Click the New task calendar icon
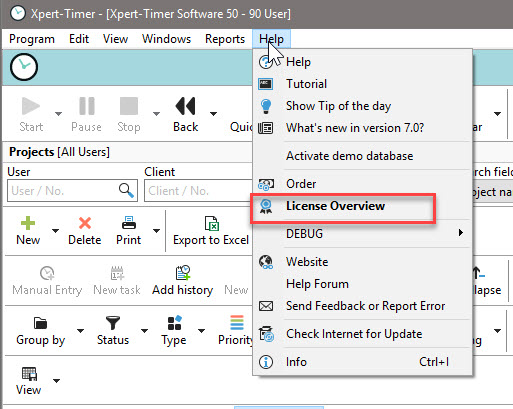The height and width of the screenshot is (409, 513). (x=117, y=273)
